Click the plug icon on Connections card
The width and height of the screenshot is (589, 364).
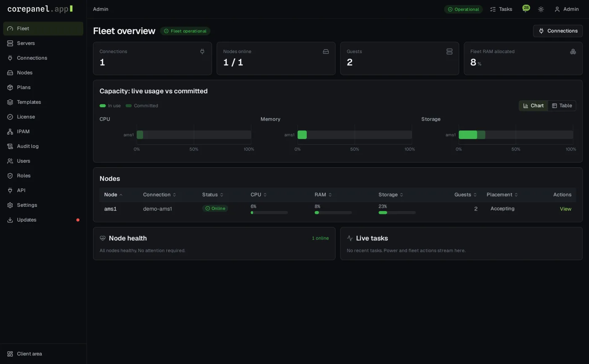(202, 51)
